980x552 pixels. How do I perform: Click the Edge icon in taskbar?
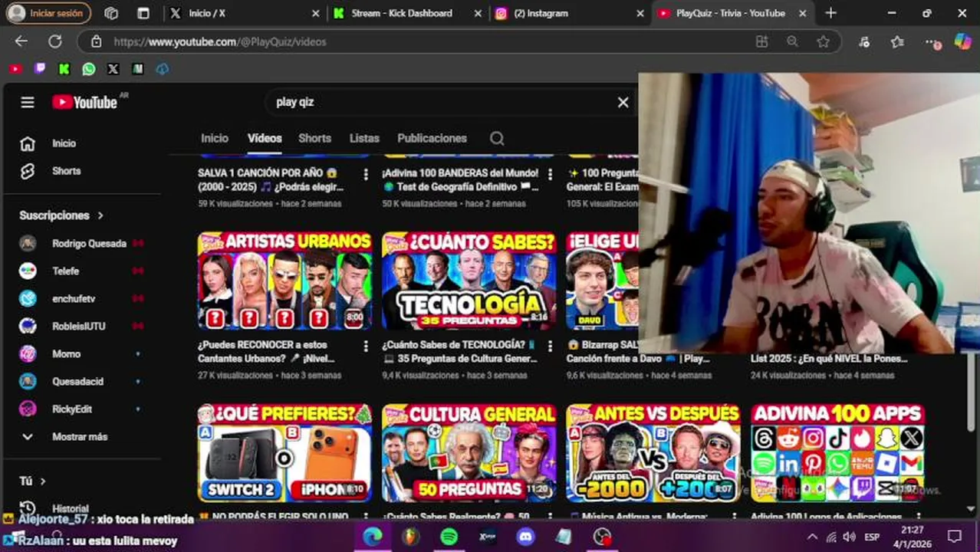pos(373,537)
